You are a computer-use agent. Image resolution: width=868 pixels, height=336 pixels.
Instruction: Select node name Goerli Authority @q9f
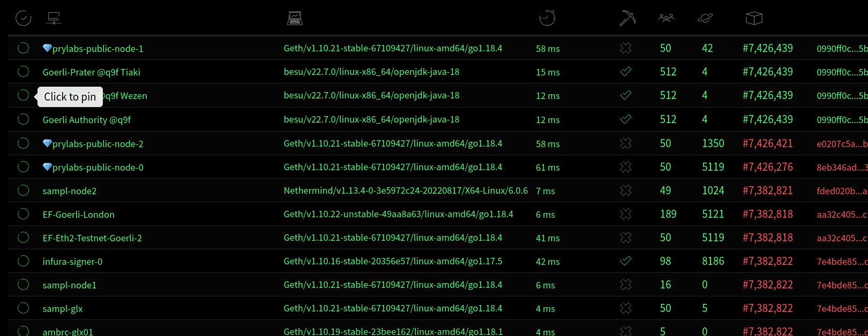pos(87,120)
